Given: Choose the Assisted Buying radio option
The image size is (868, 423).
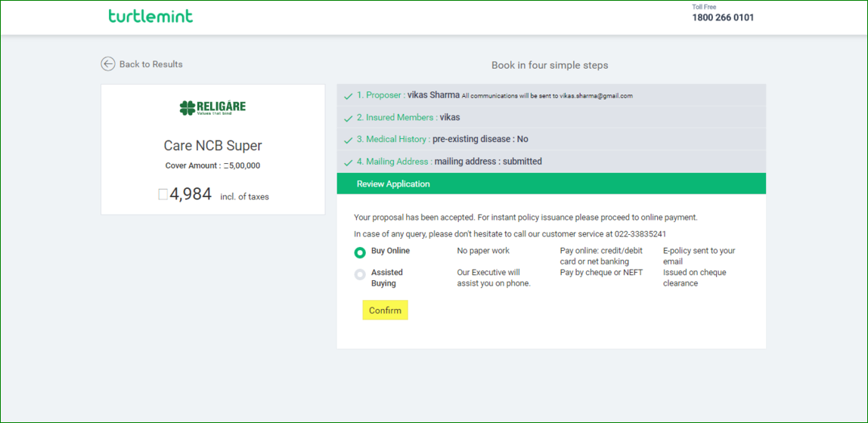Looking at the screenshot, I should click(x=360, y=275).
